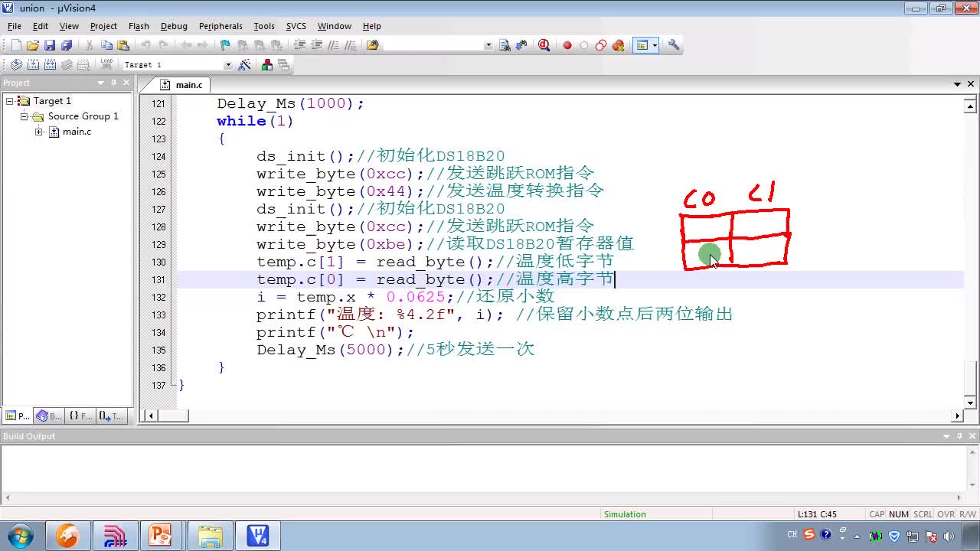Open the SVCS menu
Image resolution: width=980 pixels, height=551 pixels.
(296, 26)
